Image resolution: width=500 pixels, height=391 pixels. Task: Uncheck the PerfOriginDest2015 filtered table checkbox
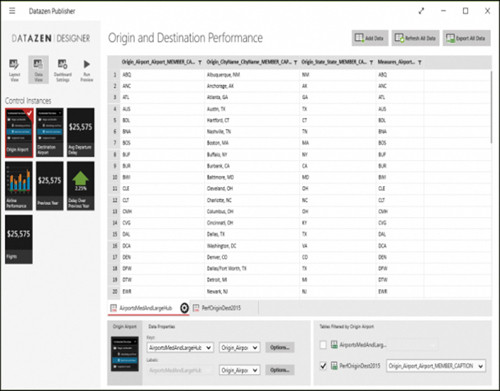[x=323, y=366]
